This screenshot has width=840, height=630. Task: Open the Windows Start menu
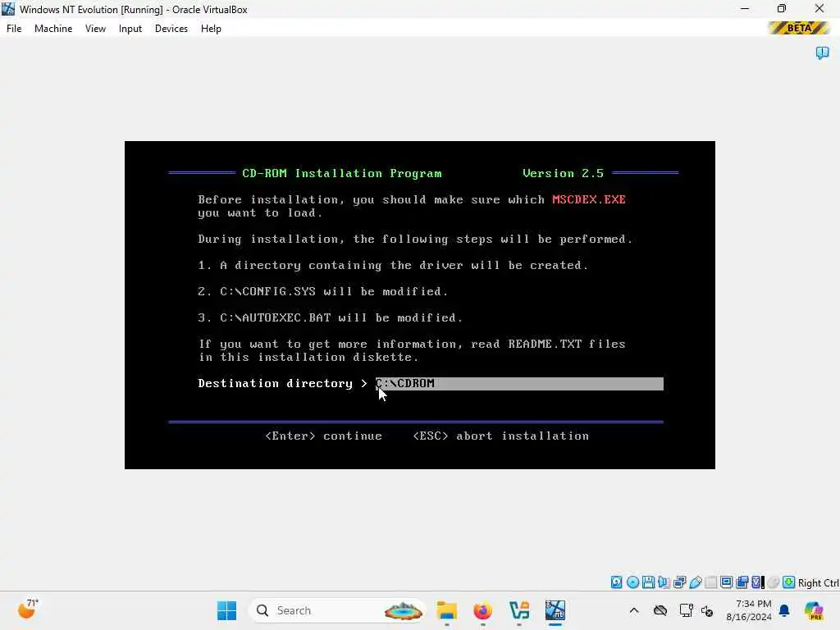pos(226,610)
